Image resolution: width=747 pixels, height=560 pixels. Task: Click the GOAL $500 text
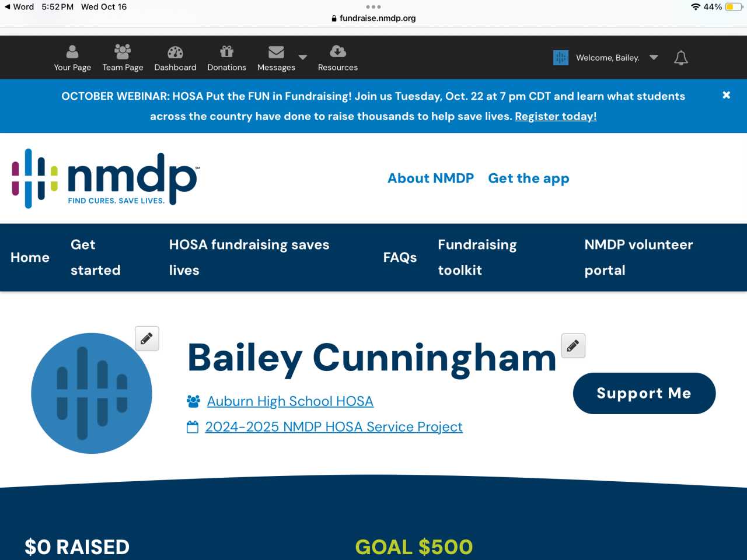pos(414,547)
